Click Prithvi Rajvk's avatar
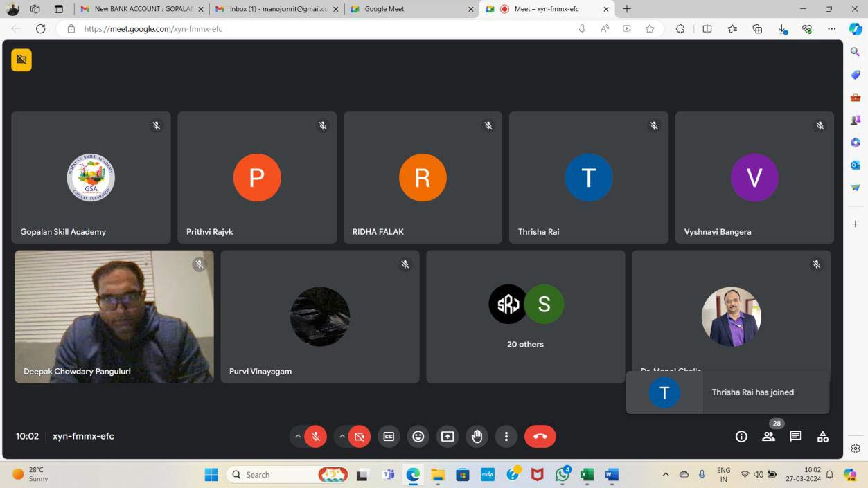 tap(257, 178)
